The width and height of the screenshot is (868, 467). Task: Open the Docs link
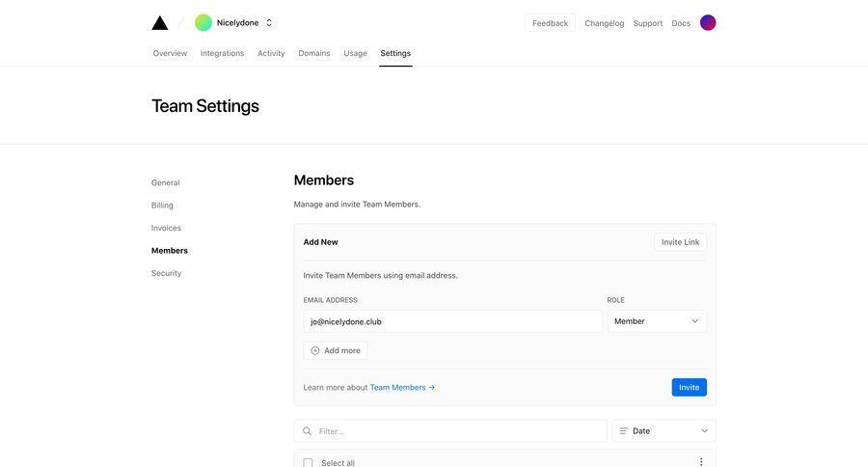click(681, 23)
